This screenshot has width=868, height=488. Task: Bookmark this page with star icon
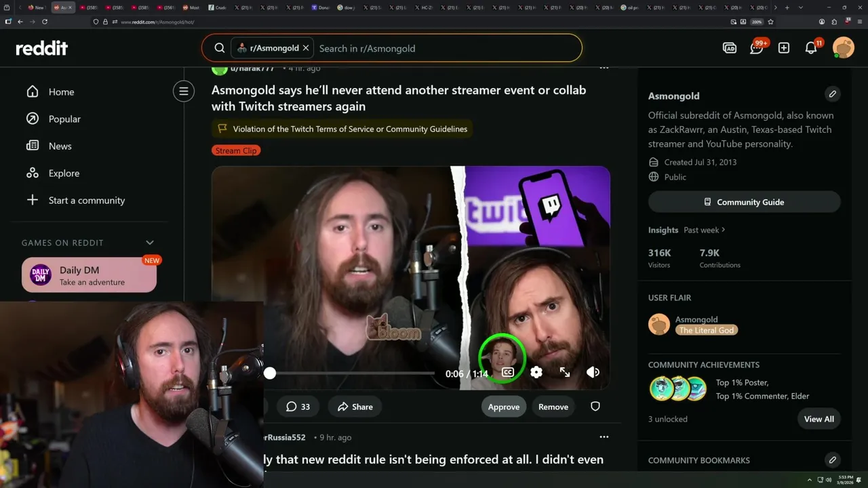click(770, 22)
